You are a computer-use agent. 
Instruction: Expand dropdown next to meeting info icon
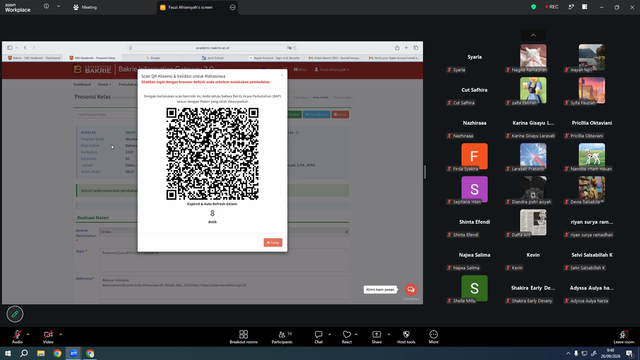click(x=58, y=7)
